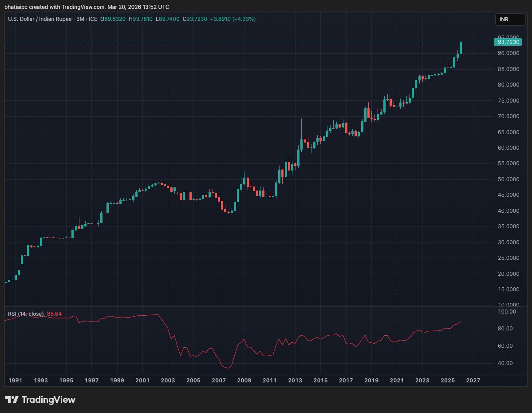This screenshot has width=532, height=413.
Task: Click the 1993 year label on time axis
Action: coord(41,381)
